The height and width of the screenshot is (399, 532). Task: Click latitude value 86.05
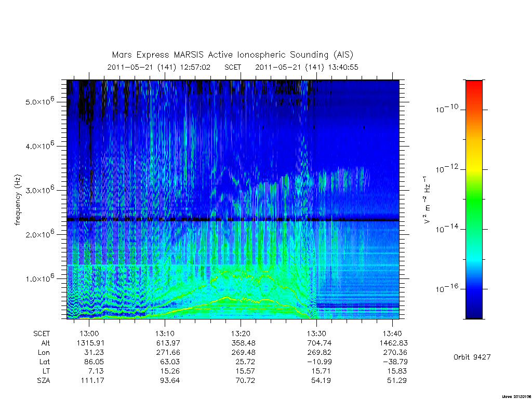(x=94, y=362)
